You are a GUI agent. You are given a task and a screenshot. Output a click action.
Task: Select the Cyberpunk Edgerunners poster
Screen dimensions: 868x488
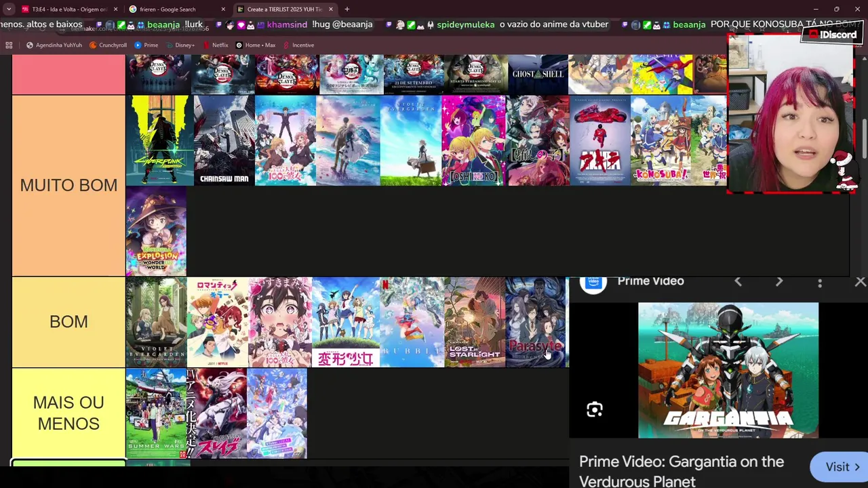click(x=159, y=140)
